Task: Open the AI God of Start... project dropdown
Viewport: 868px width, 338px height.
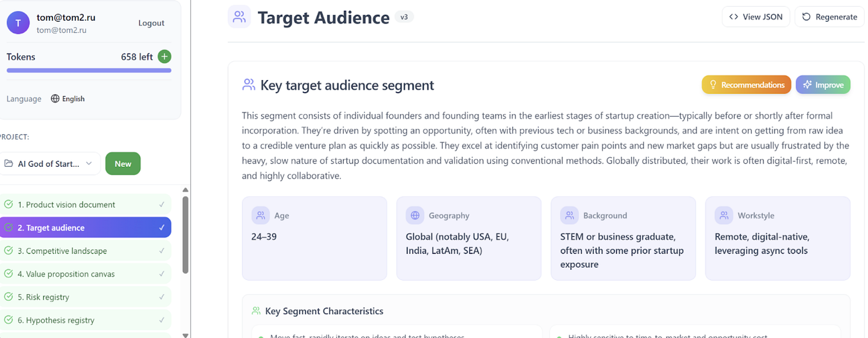Action: pyautogui.click(x=50, y=164)
